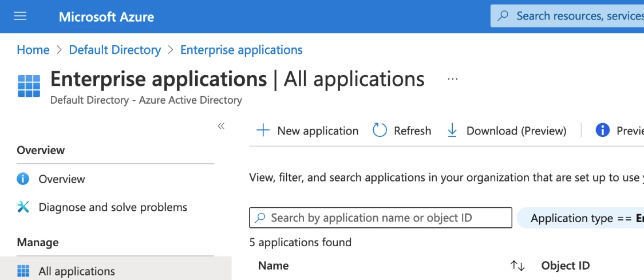Click the Enterprise applications breadcrumb
This screenshot has width=644, height=280.
tap(242, 50)
